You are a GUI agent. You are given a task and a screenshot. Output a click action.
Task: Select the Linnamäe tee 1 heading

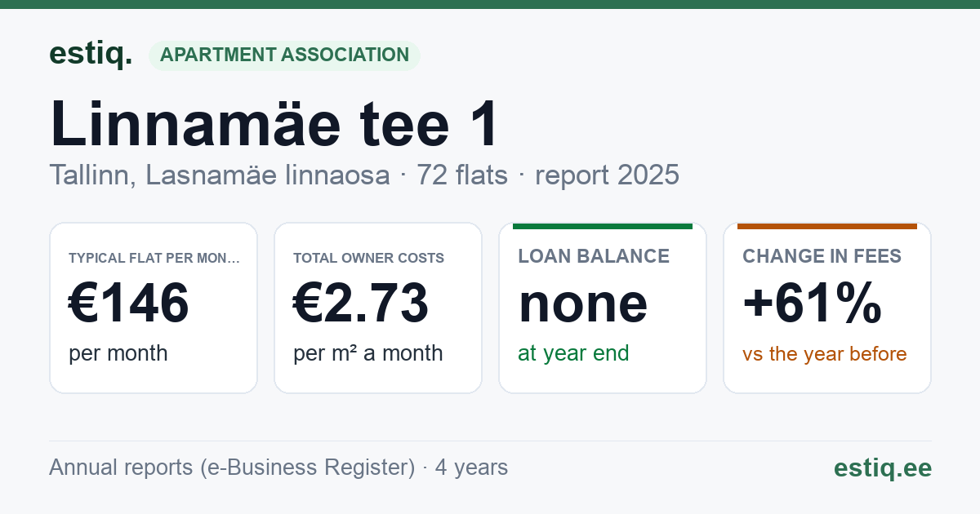pyautogui.click(x=274, y=123)
